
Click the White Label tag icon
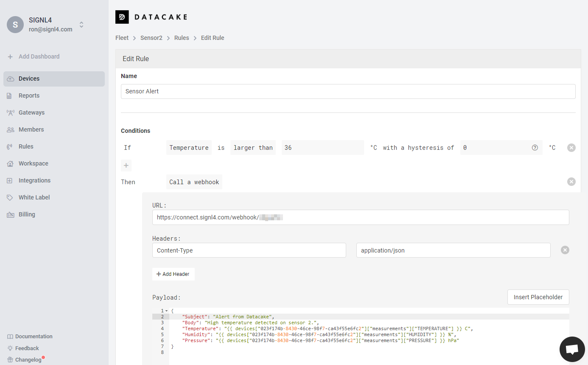[x=10, y=197]
